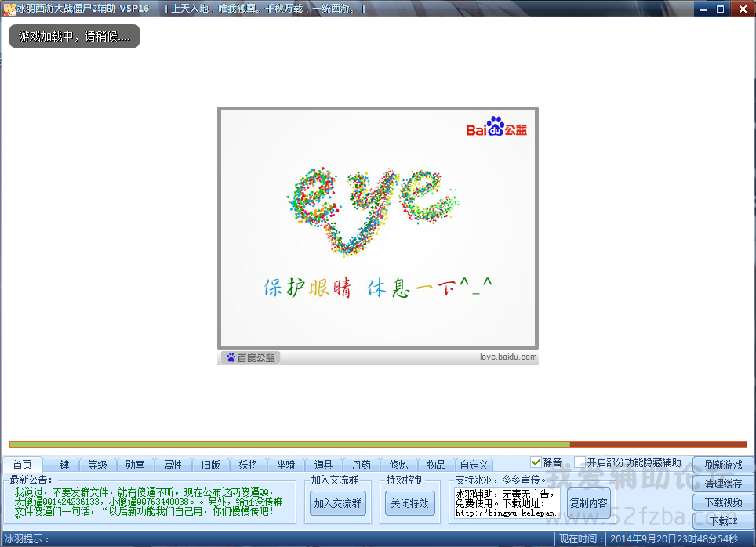
Task: Open the love.baidu.com link
Action: 508,357
